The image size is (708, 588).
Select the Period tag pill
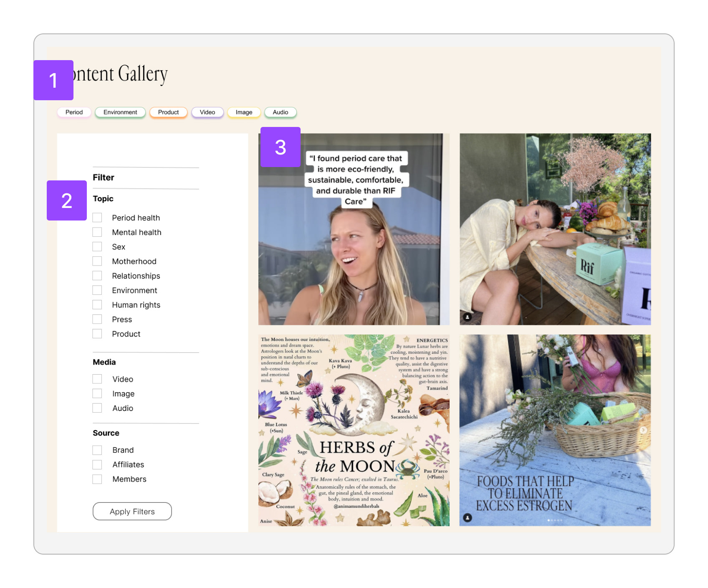click(74, 112)
